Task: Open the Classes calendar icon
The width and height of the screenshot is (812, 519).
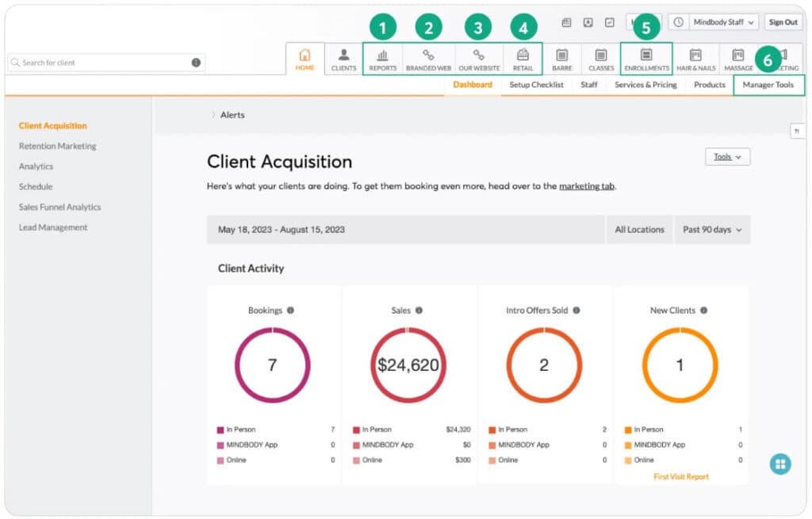Action: (601, 55)
